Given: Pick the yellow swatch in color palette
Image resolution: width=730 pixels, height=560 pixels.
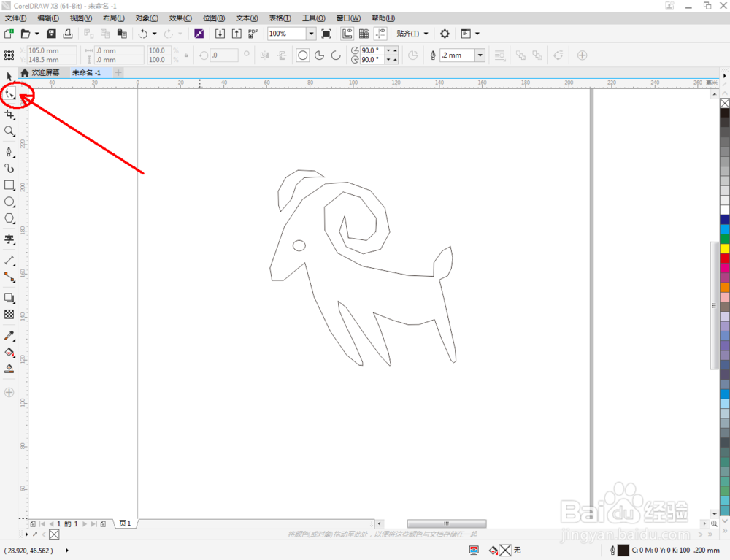Looking at the screenshot, I should [x=725, y=248].
